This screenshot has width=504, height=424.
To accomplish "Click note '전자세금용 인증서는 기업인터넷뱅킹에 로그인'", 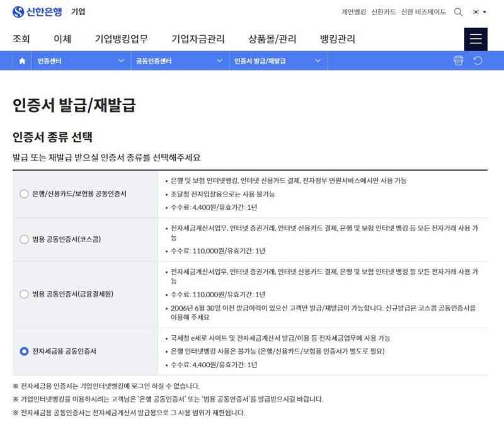I will [106, 386].
